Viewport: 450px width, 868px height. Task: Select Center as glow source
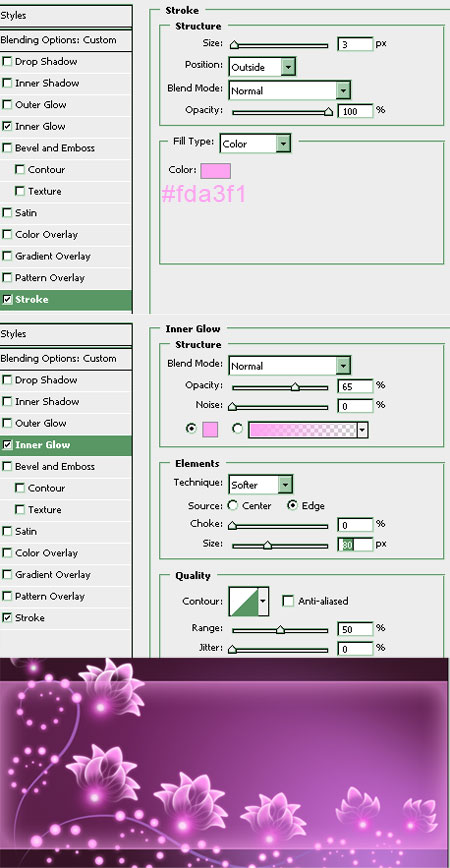[x=232, y=505]
